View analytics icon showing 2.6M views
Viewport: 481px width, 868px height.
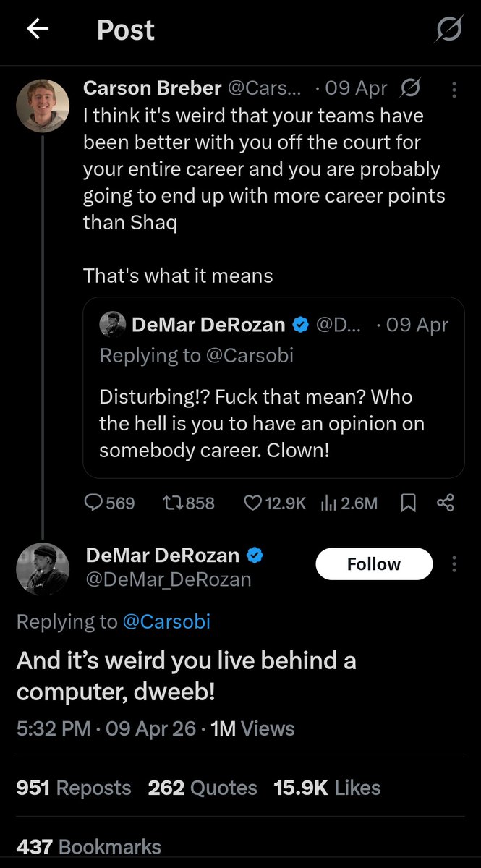349,503
